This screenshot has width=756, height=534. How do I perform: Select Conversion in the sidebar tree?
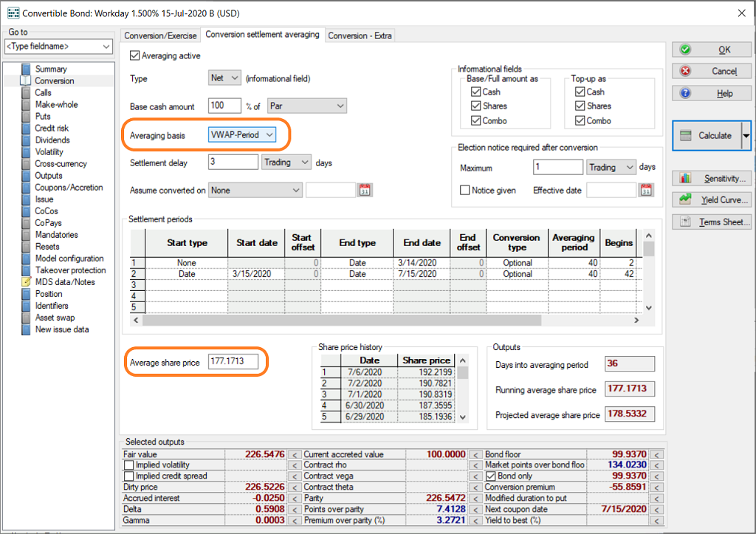[55, 81]
